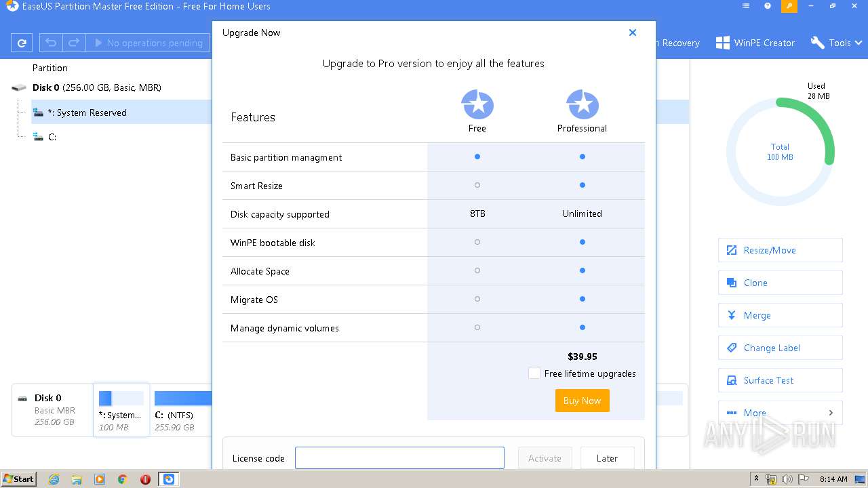The height and width of the screenshot is (488, 868).
Task: Click the WinPE bootable disk feature label
Action: pyautogui.click(x=273, y=243)
